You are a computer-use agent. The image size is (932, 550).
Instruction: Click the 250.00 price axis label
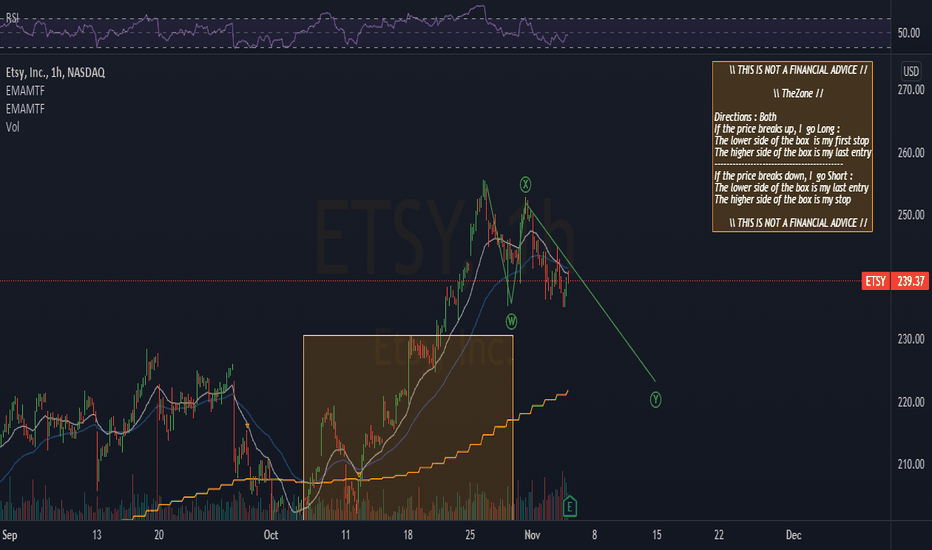tap(911, 215)
